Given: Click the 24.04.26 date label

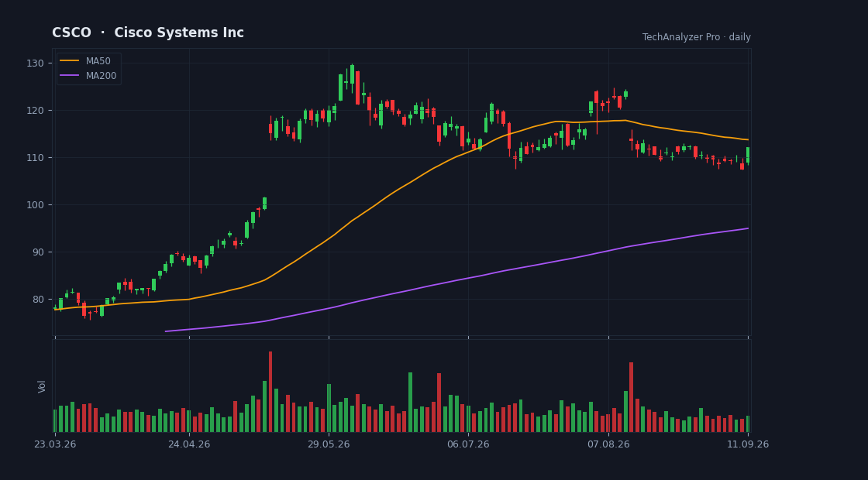Looking at the screenshot, I should (x=189, y=444).
